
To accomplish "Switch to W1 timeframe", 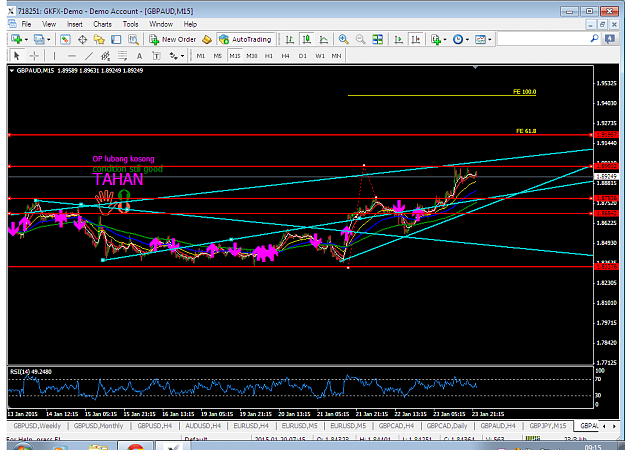I will pyautogui.click(x=320, y=56).
